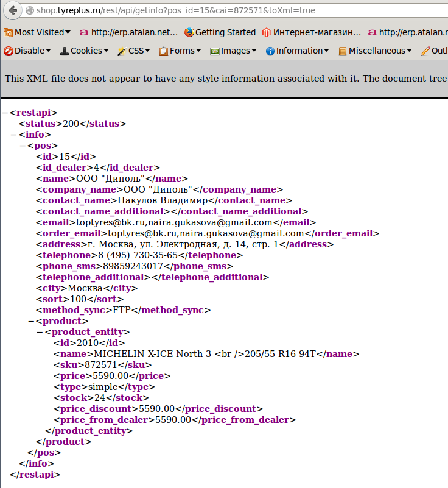Open first http://erp.atalan.net bookmark

tap(128, 32)
